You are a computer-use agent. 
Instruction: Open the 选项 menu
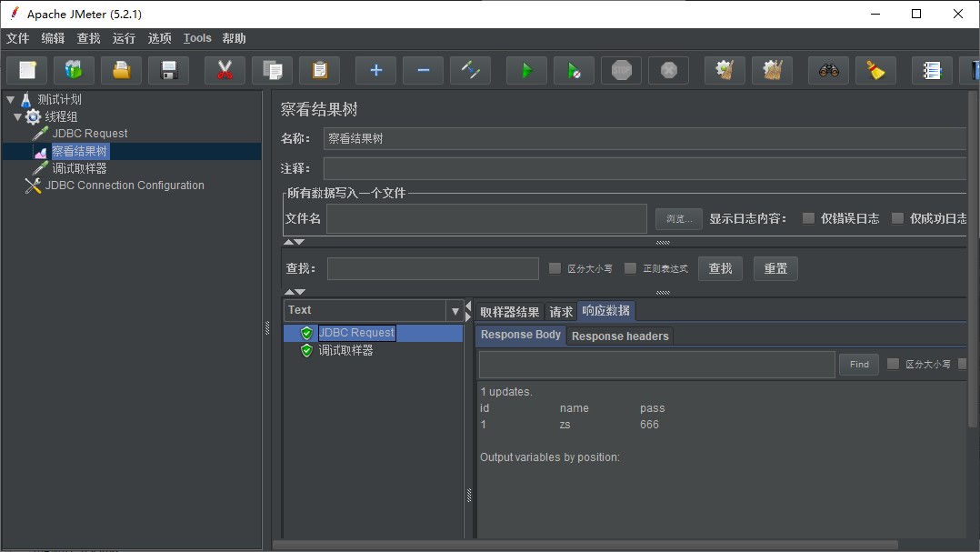point(159,38)
